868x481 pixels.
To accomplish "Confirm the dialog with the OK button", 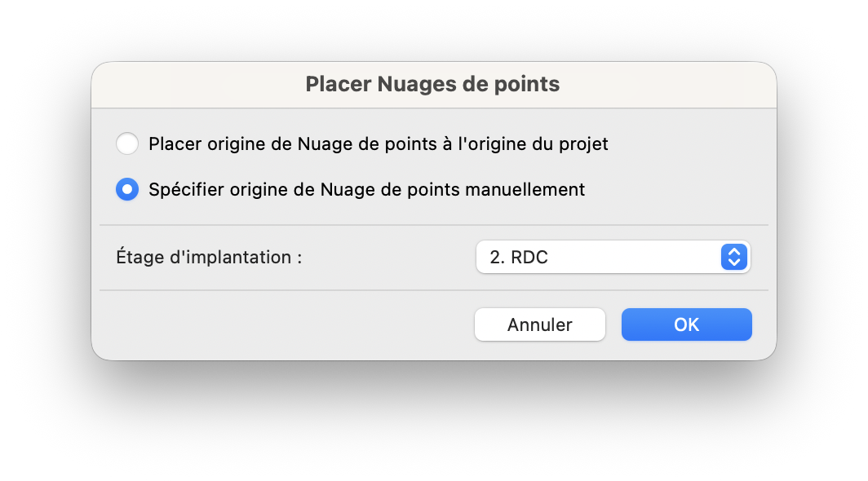I will pyautogui.click(x=686, y=324).
